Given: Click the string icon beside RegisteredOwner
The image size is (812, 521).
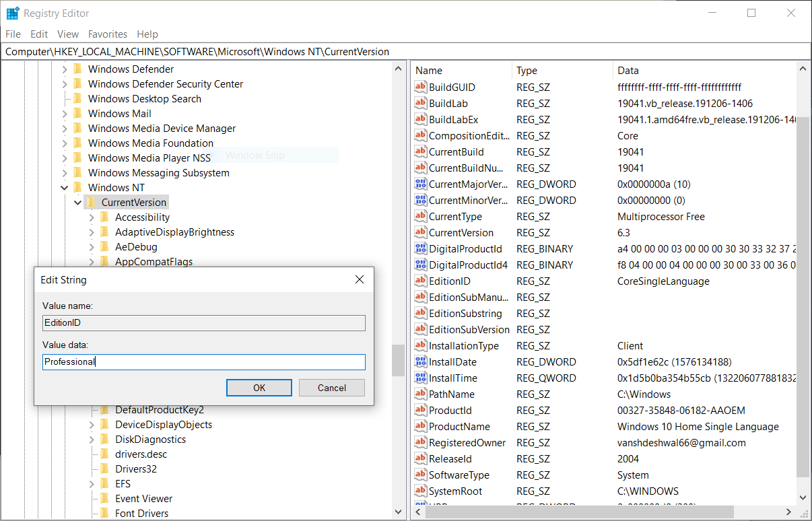Looking at the screenshot, I should click(421, 443).
